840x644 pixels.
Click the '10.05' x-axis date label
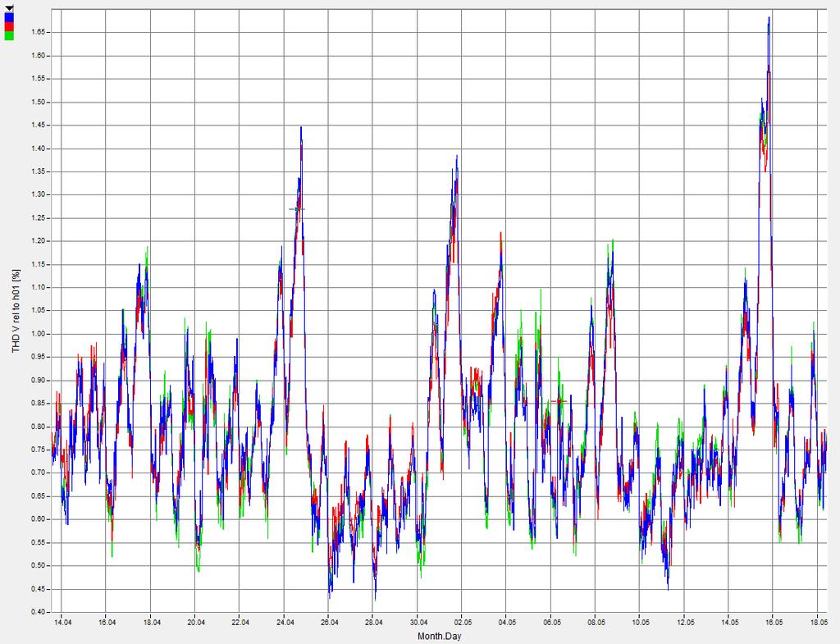pyautogui.click(x=641, y=623)
